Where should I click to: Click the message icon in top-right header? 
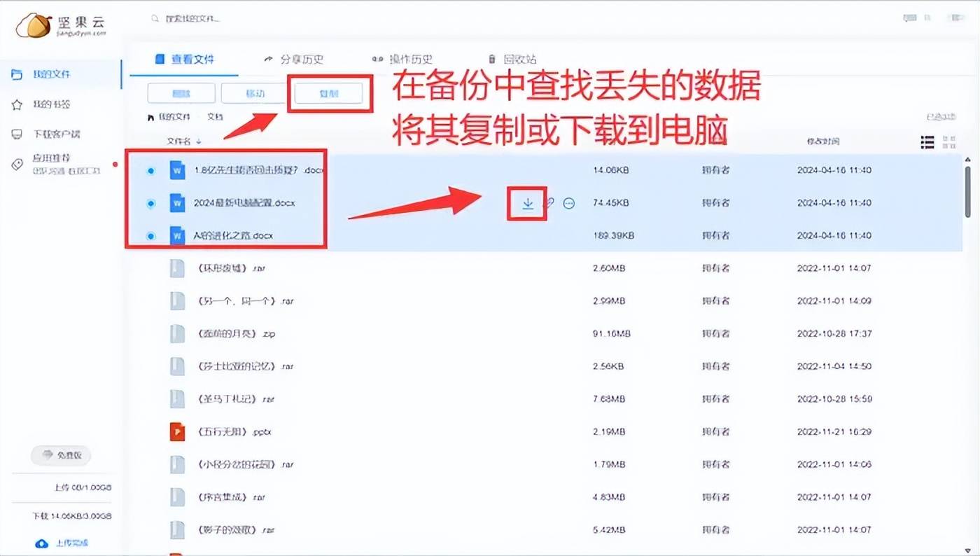pos(910,18)
